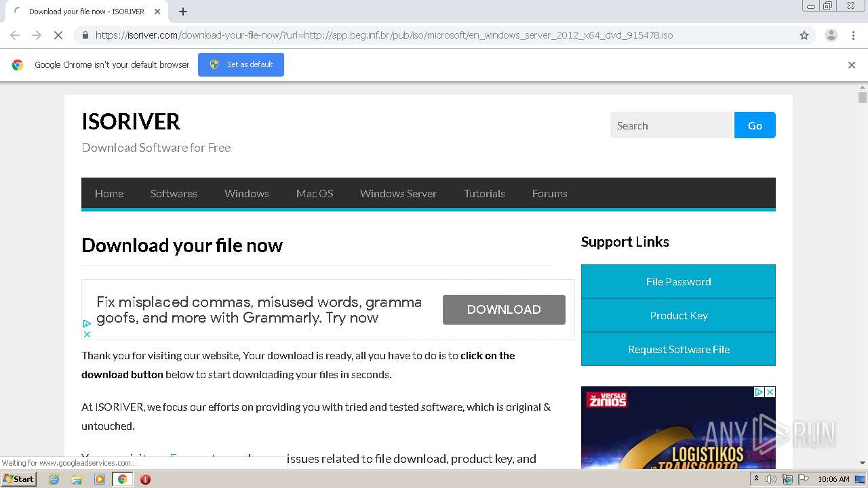This screenshot has width=868, height=488.
Task: Open the Windows Server menu item
Action: pyautogui.click(x=398, y=193)
